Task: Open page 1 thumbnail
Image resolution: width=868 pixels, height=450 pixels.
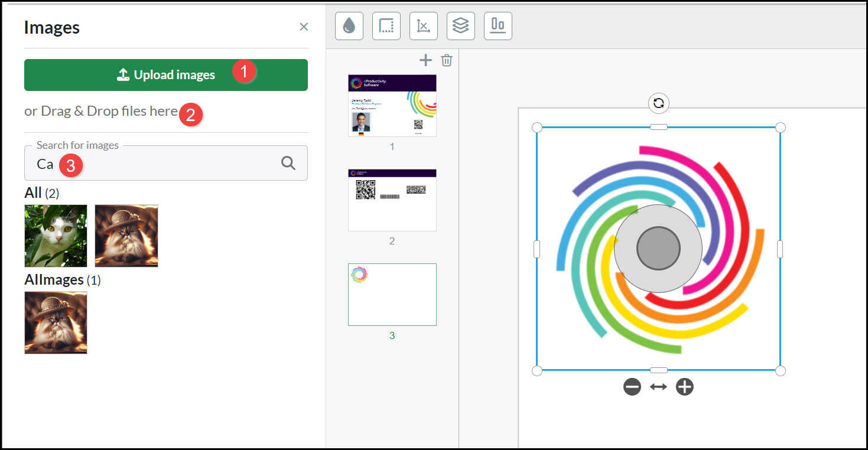Action: pos(392,106)
